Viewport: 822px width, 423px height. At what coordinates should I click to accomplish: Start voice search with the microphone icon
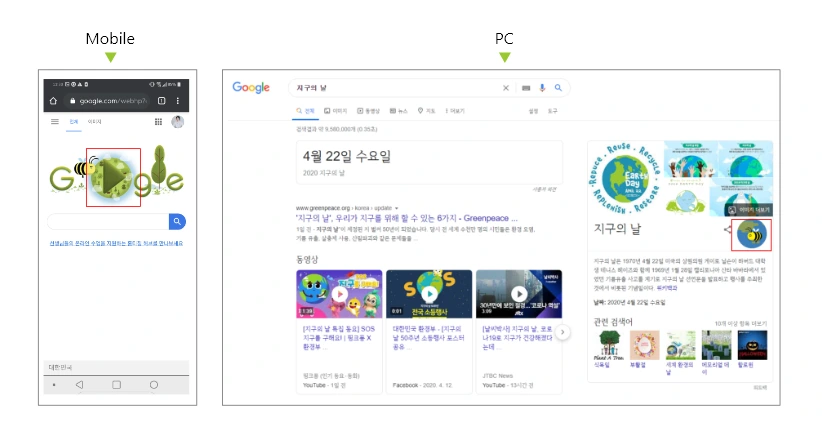542,88
